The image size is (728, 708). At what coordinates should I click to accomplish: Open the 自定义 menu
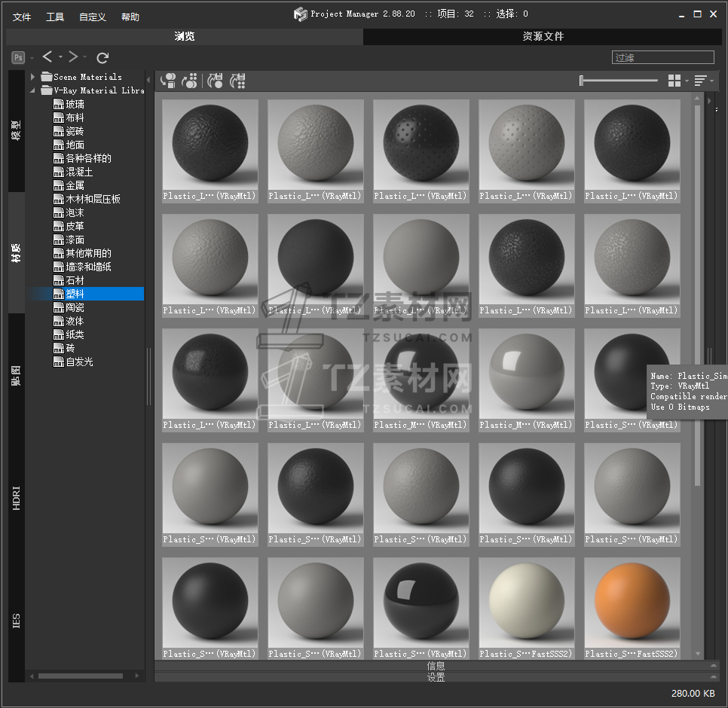pyautogui.click(x=93, y=17)
